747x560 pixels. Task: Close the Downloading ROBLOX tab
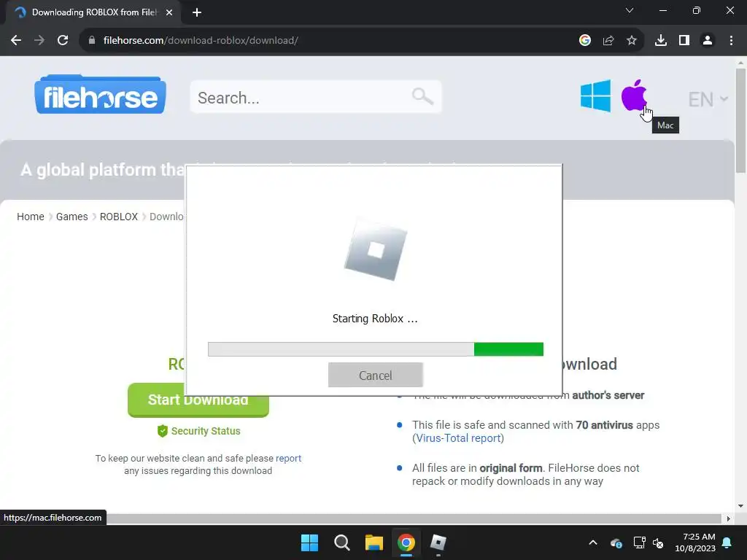click(x=169, y=12)
